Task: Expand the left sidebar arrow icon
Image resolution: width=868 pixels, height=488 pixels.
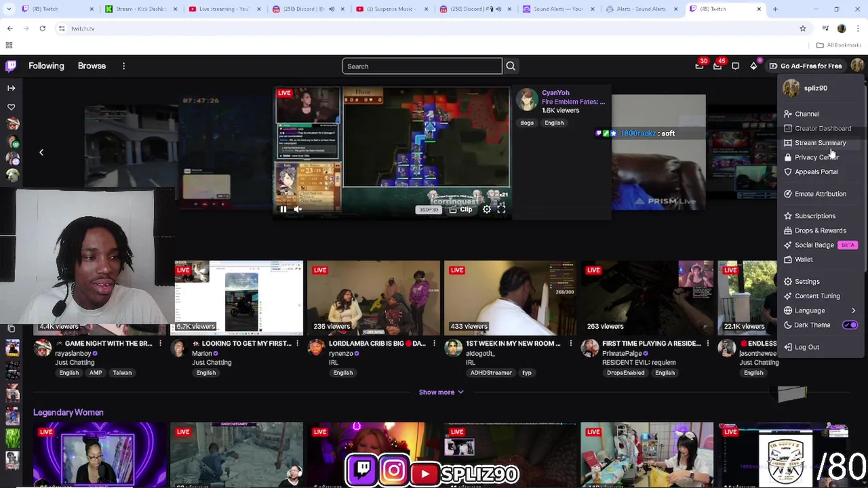Action: coord(11,88)
